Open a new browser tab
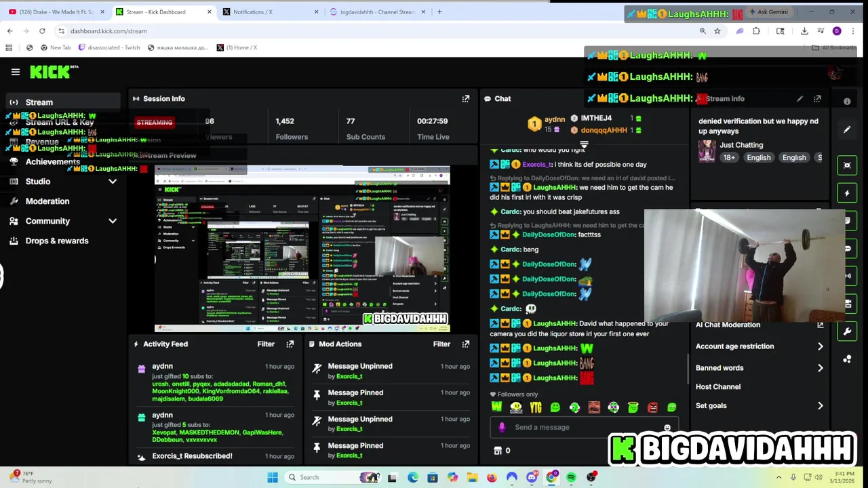868x488 pixels. pyautogui.click(x=439, y=12)
